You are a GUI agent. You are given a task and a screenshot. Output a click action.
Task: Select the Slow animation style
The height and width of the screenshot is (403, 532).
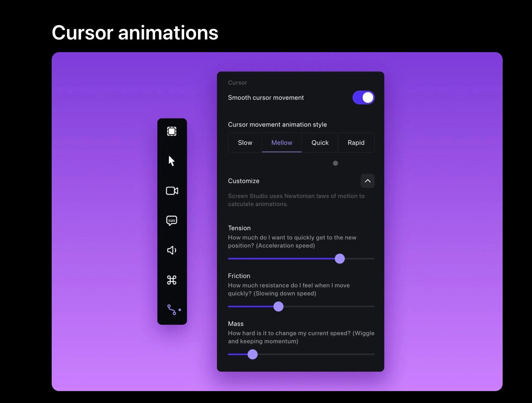pyautogui.click(x=245, y=143)
